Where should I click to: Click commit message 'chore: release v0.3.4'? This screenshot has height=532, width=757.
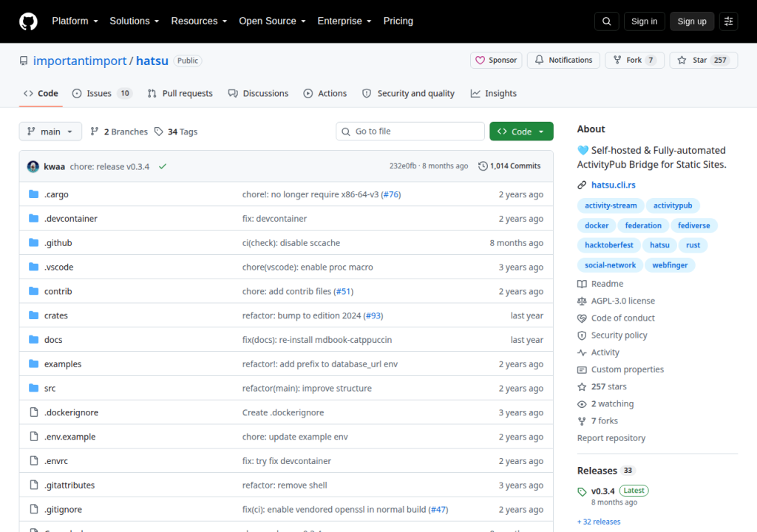(109, 166)
